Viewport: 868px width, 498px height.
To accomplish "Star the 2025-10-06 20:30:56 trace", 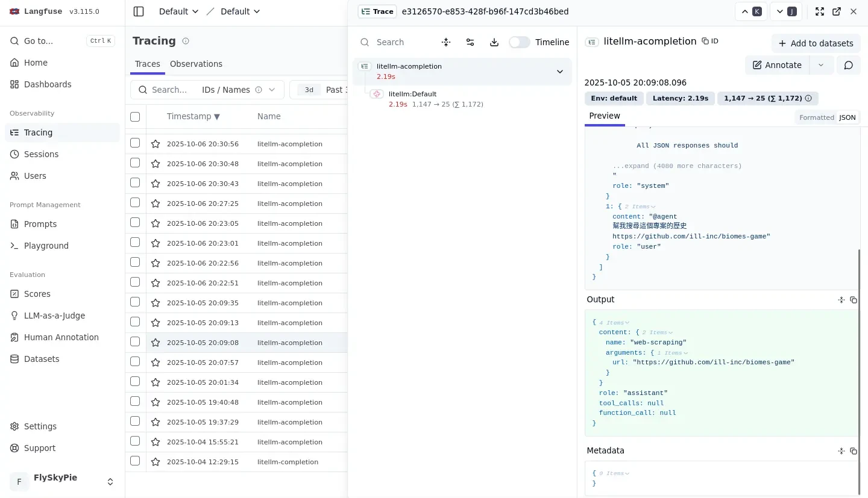I will (x=156, y=144).
